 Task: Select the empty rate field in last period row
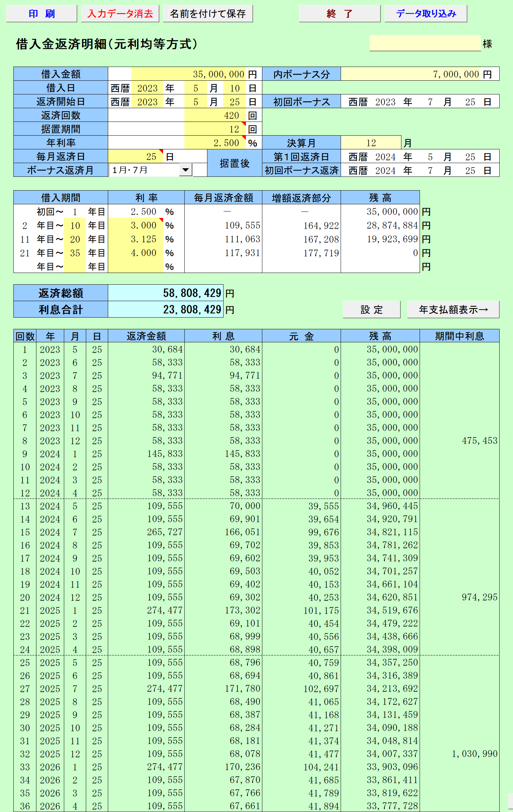[x=136, y=267]
